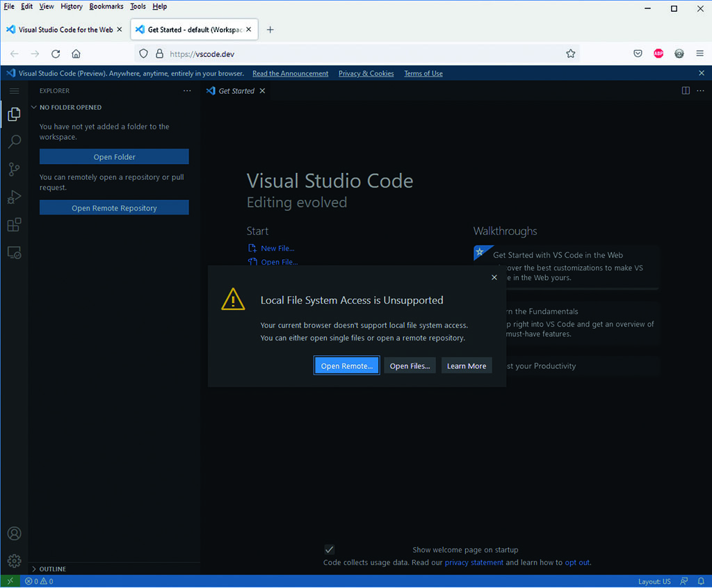The width and height of the screenshot is (712, 588).
Task: Open the Run and Debug view
Action: pyautogui.click(x=14, y=197)
